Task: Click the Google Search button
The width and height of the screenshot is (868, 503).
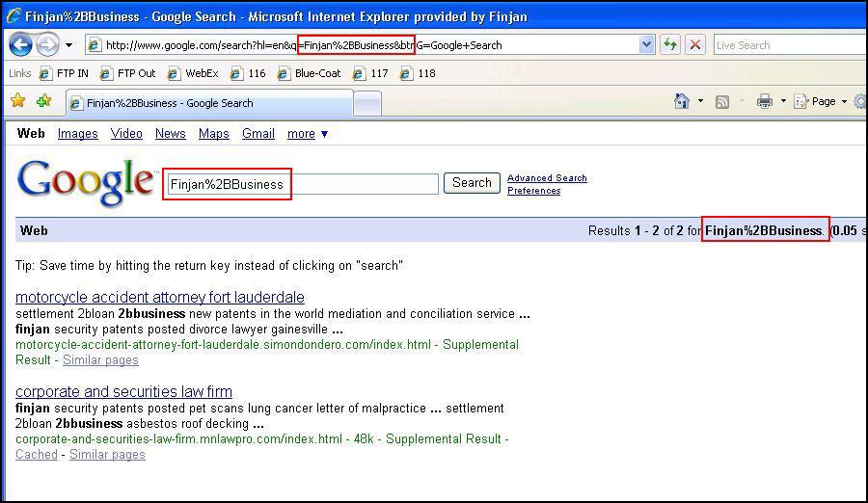Action: [472, 183]
